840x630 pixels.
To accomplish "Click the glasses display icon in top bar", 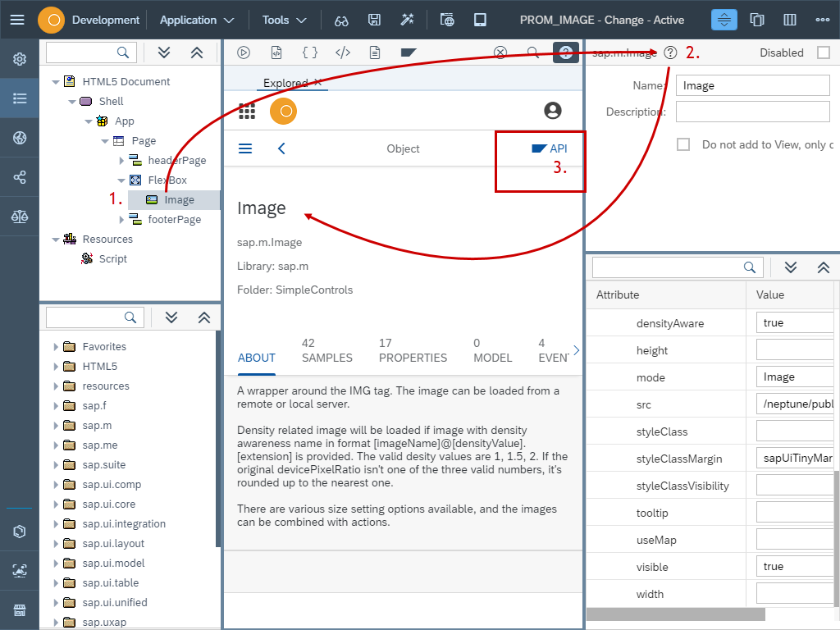I will pyautogui.click(x=342, y=20).
